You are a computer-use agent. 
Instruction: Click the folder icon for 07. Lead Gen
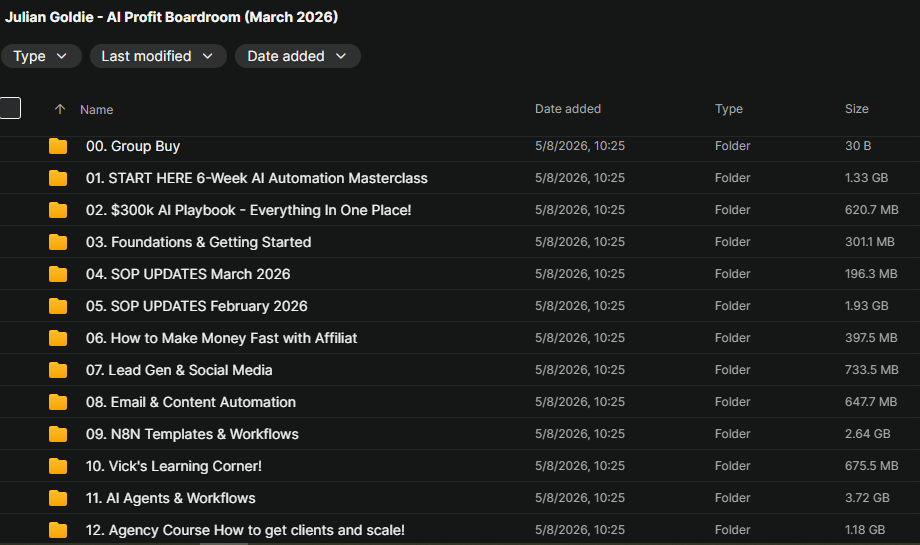click(58, 370)
